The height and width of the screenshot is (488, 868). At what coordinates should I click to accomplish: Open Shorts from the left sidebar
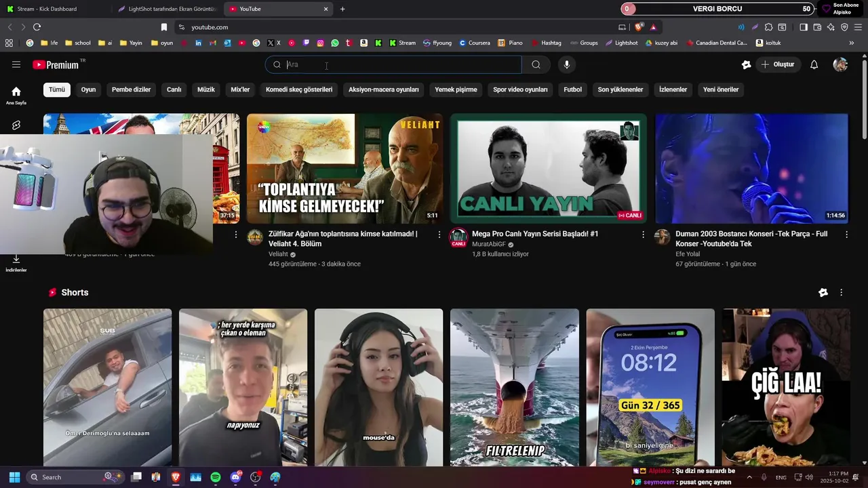click(16, 125)
